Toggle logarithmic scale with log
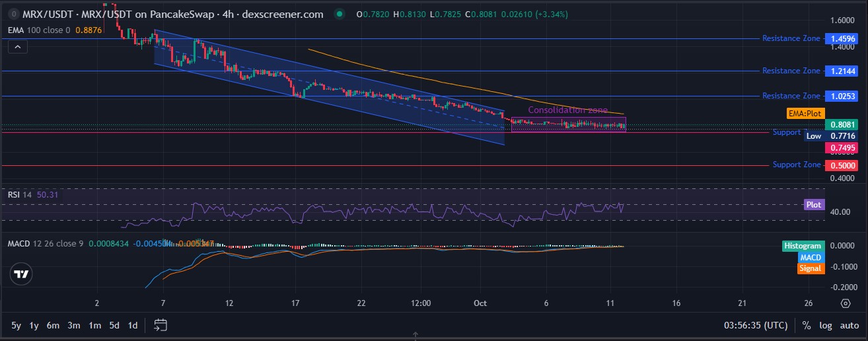The image size is (868, 341). pyautogui.click(x=826, y=325)
